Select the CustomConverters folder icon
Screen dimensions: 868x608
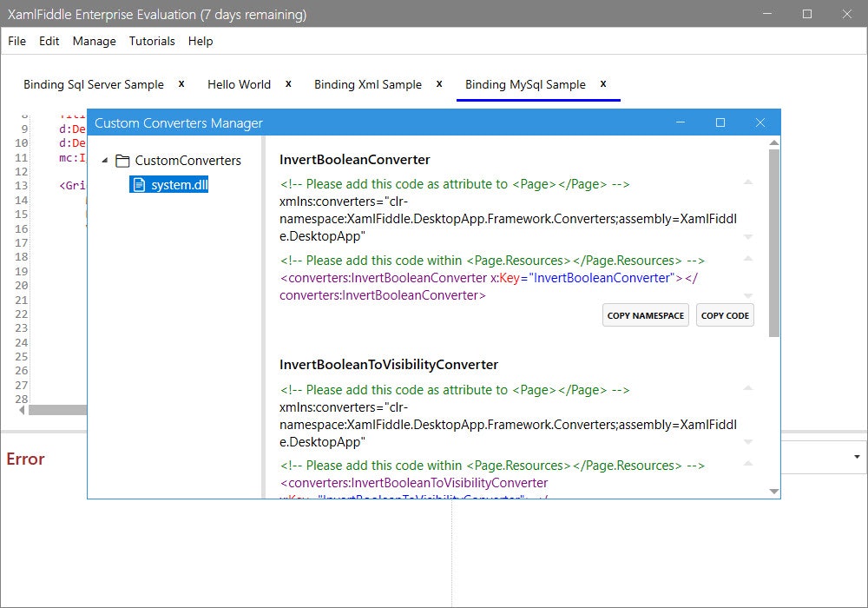(x=122, y=161)
